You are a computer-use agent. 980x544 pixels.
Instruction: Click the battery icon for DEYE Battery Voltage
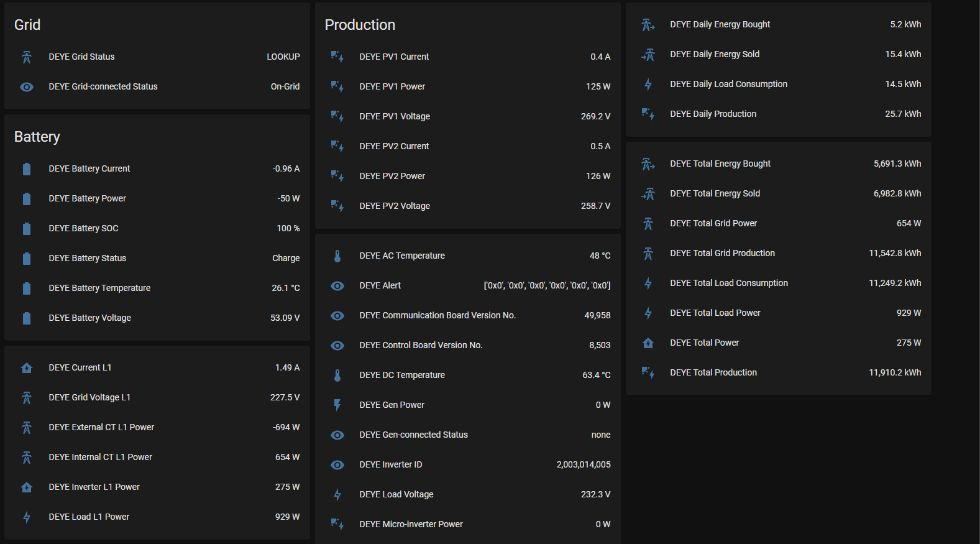click(x=27, y=318)
